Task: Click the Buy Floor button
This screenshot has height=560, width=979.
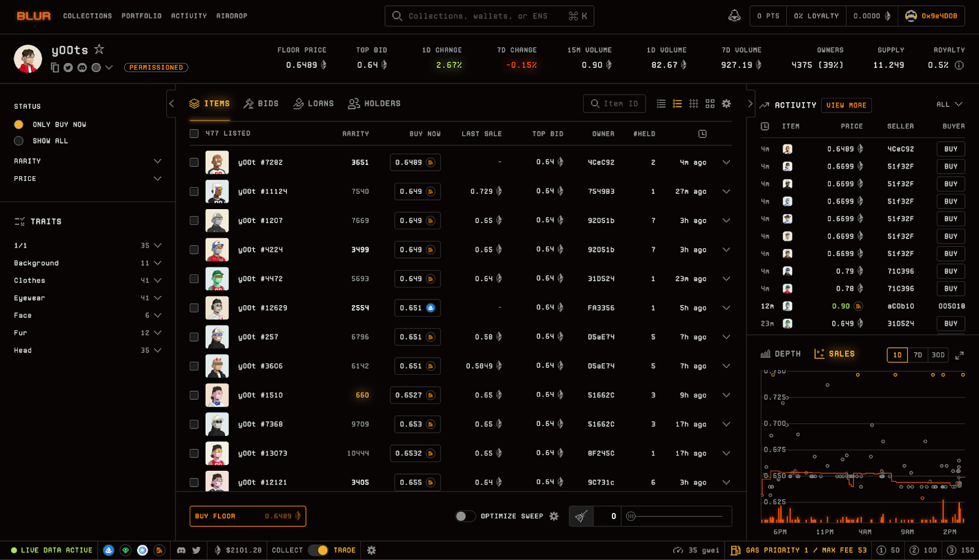Action: click(248, 516)
